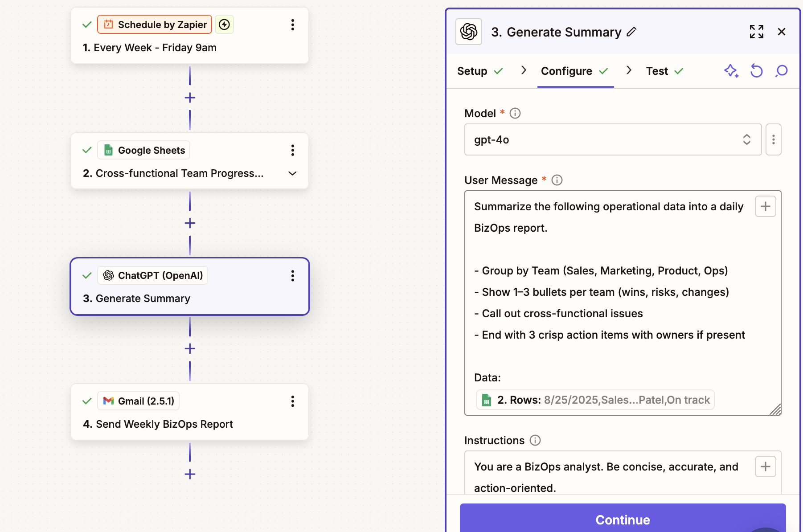Click 'Show 1–3 bullets per team' line
This screenshot has height=532, width=803.
click(602, 292)
